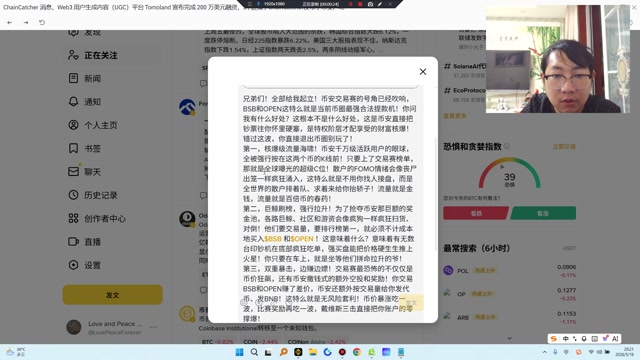The width and height of the screenshot is (640, 360).
Task: Open 通知 notifications bell in sidebar
Action: pos(73,102)
